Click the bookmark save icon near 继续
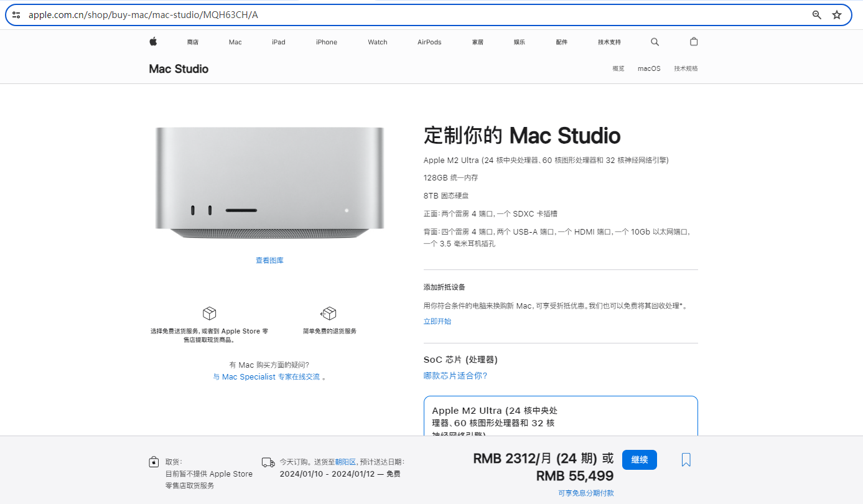This screenshot has height=504, width=863. [686, 460]
